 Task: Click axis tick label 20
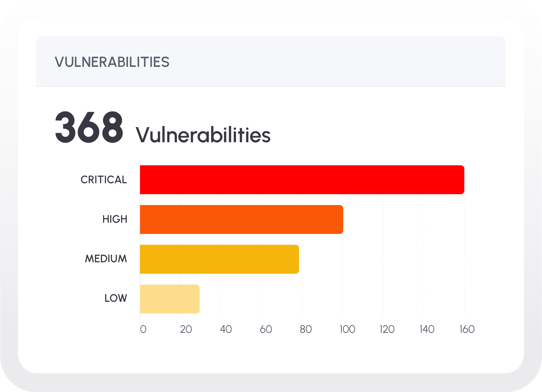tap(186, 329)
